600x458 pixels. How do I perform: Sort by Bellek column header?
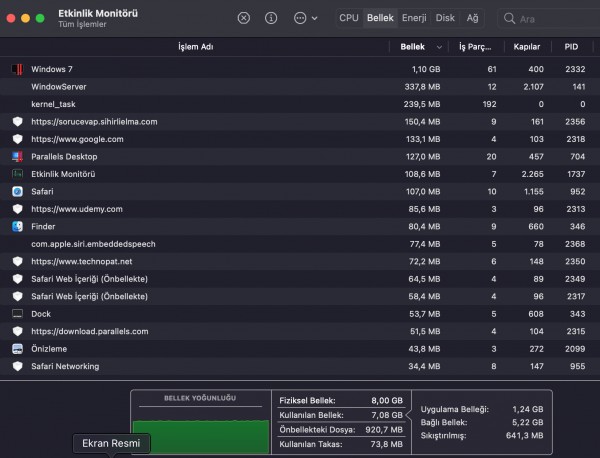pos(412,47)
